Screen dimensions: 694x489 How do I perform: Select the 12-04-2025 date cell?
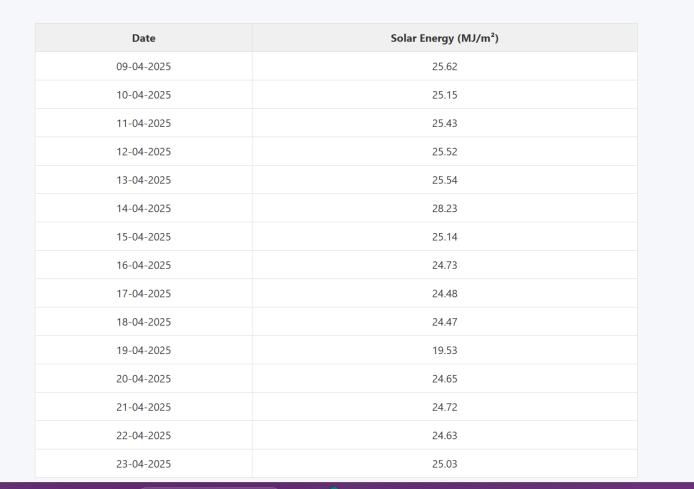(x=144, y=152)
